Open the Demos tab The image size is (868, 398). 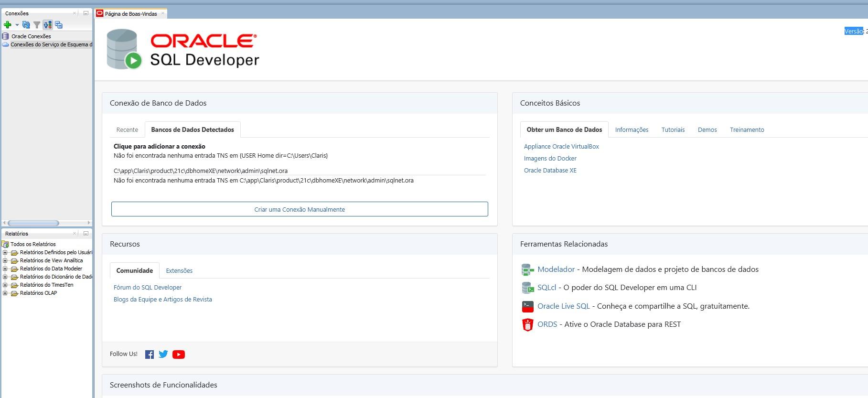[x=707, y=130]
